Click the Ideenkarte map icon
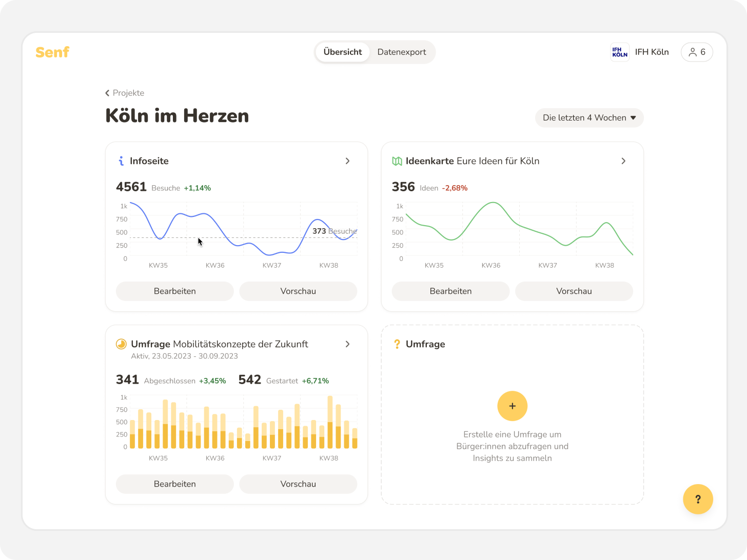Screen dimensions: 747x560 (397, 161)
